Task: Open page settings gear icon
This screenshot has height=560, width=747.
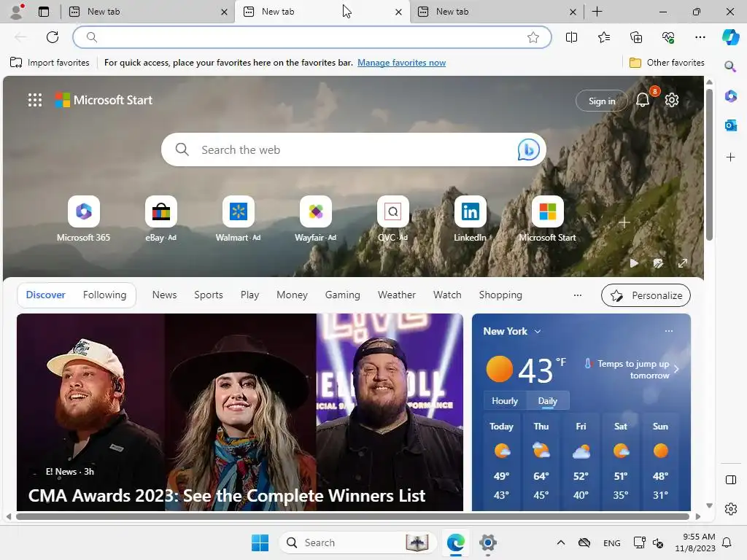Action: click(x=672, y=100)
